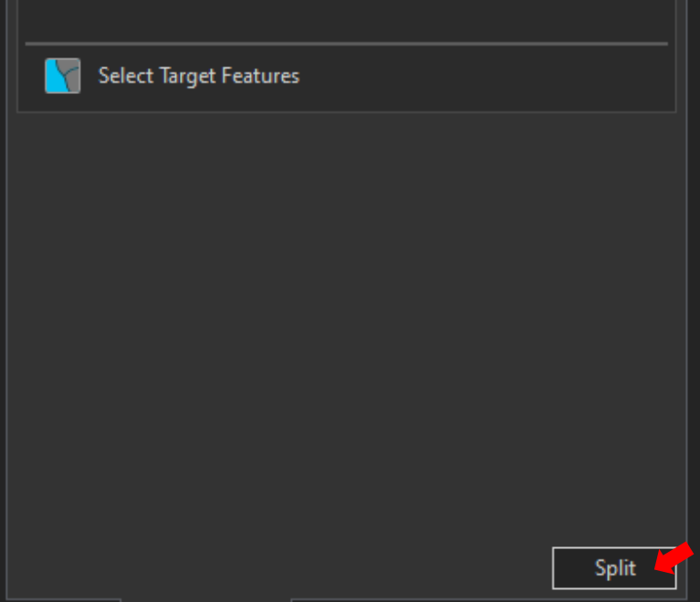Click the Select Target Features icon
Image resolution: width=700 pixels, height=602 pixels.
(x=62, y=76)
